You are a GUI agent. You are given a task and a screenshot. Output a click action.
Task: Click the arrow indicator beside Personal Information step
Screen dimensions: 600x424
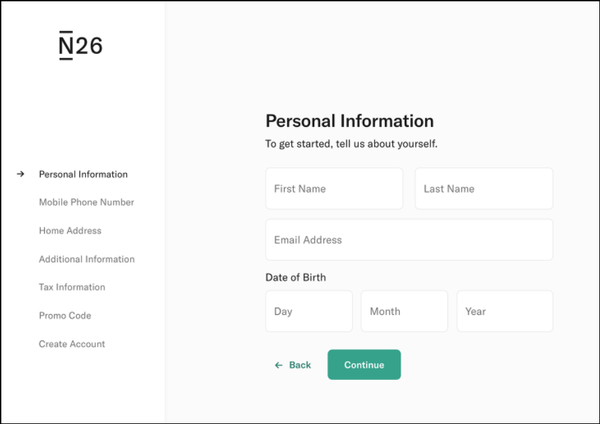click(20, 174)
